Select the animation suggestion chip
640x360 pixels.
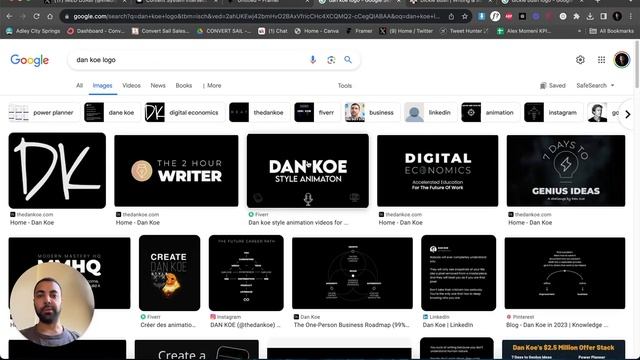click(490, 112)
